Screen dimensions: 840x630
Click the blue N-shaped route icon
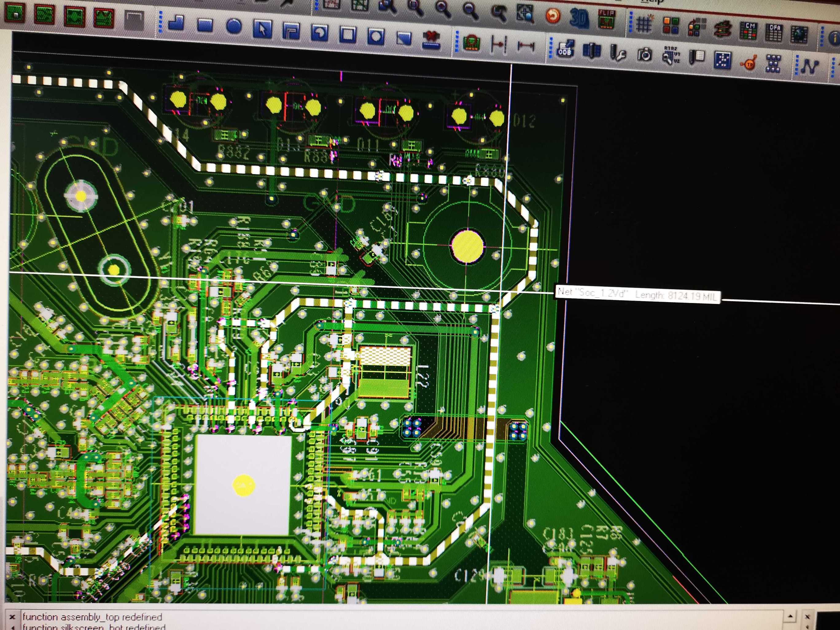tap(809, 67)
